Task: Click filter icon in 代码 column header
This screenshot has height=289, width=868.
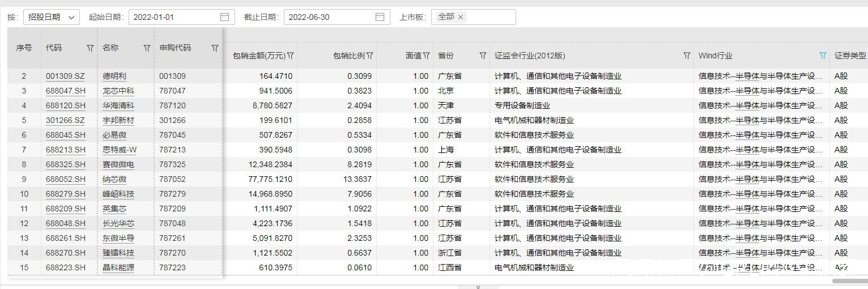Action: (x=90, y=48)
